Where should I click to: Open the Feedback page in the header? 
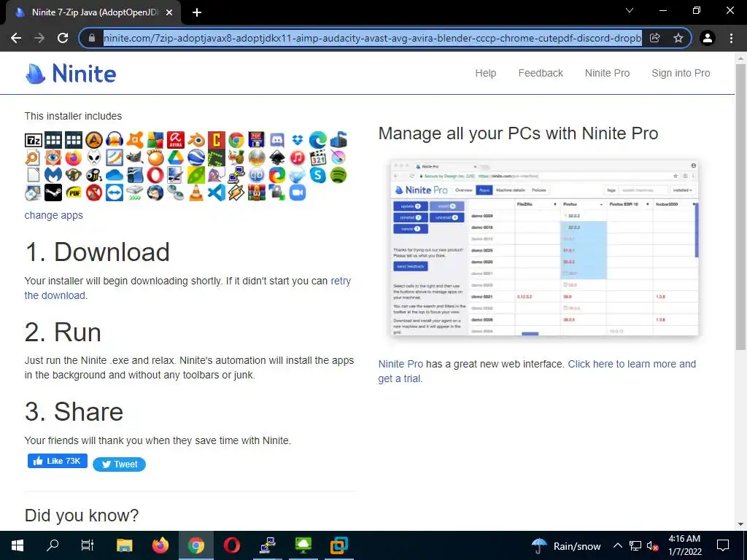(x=541, y=73)
